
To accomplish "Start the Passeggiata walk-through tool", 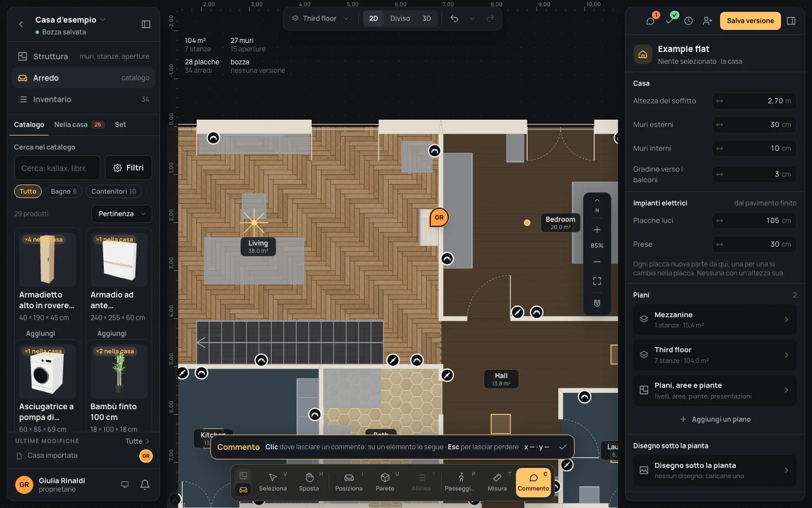I will [461, 482].
